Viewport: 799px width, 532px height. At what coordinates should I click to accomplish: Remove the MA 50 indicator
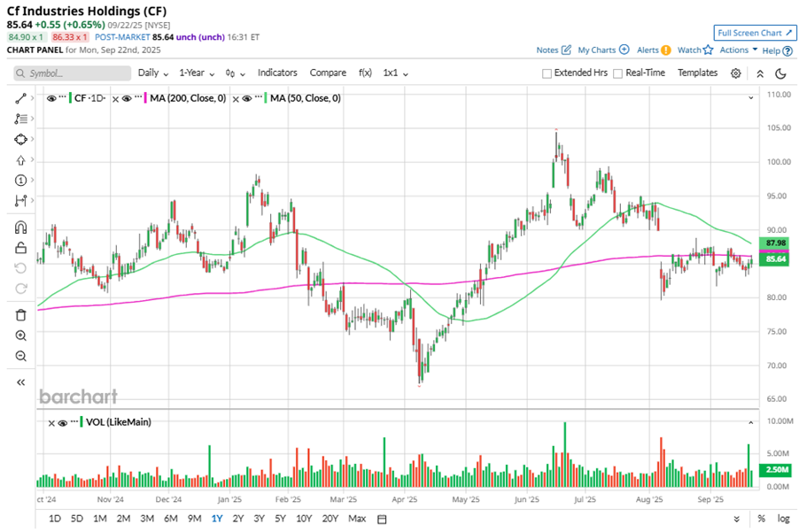236,99
